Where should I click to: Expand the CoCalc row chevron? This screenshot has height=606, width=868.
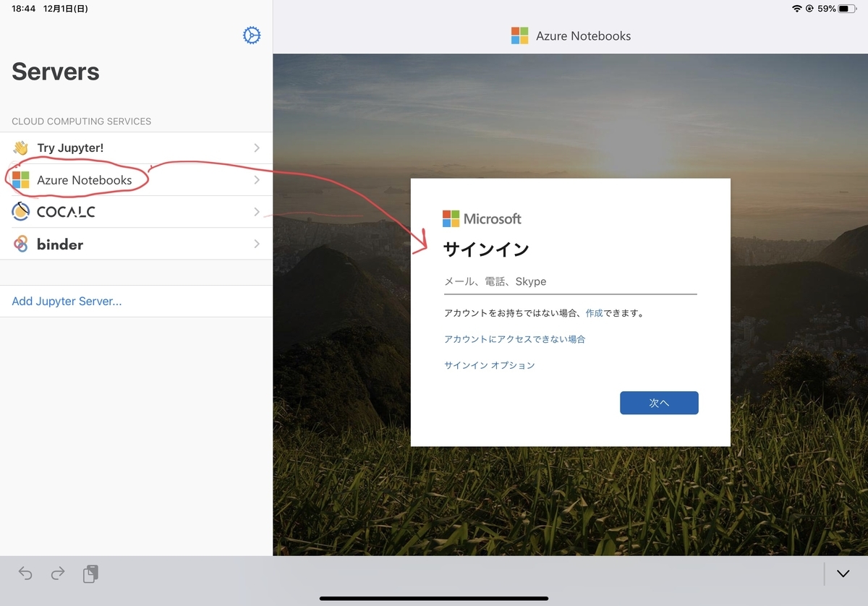(x=257, y=212)
